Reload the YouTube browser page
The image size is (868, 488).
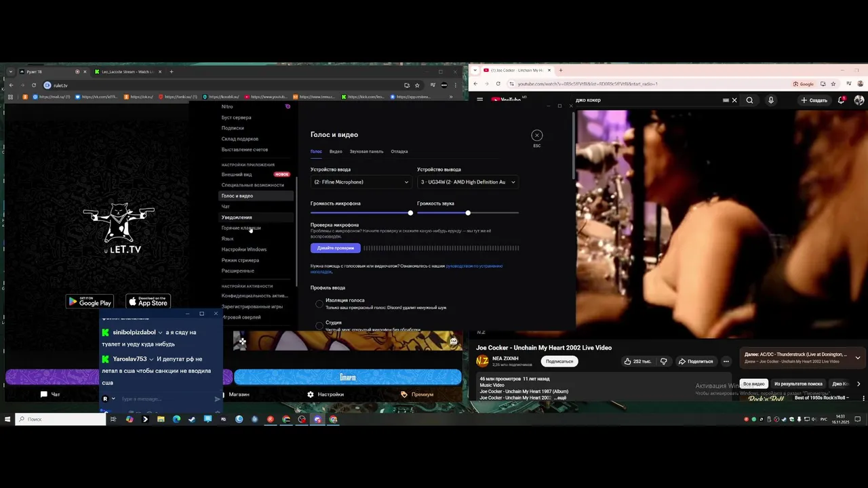(498, 84)
